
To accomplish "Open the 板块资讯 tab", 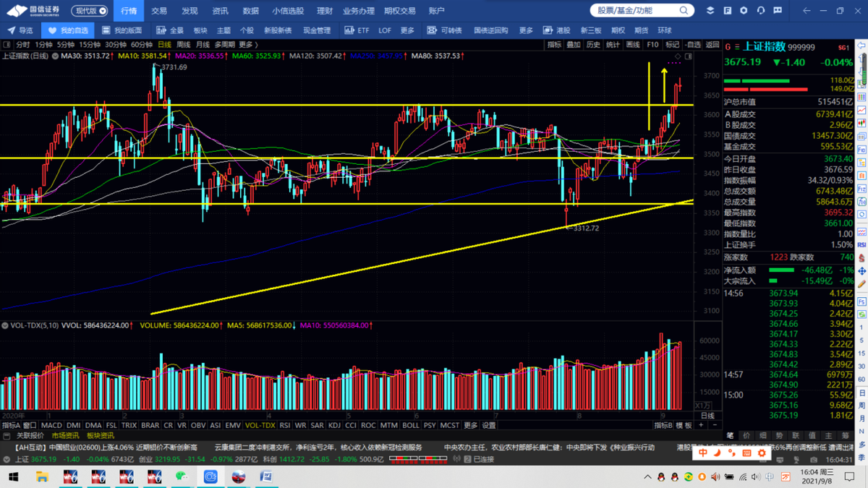I will coord(100,436).
